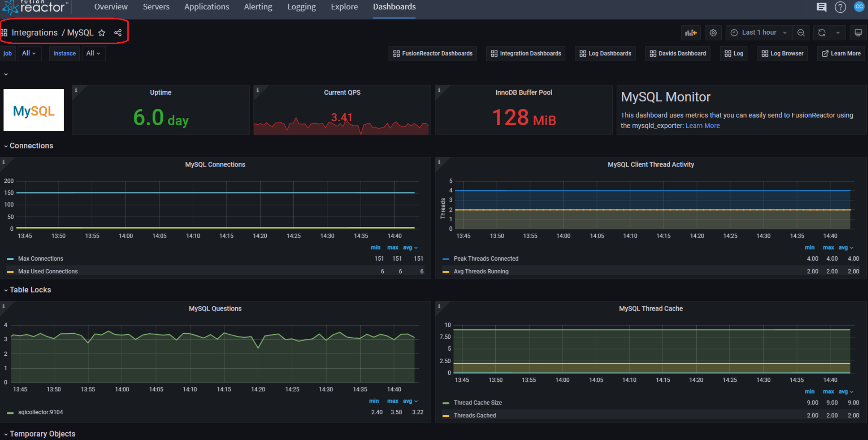The width and height of the screenshot is (868, 440).
Task: Open the help question mark icon
Action: [840, 7]
